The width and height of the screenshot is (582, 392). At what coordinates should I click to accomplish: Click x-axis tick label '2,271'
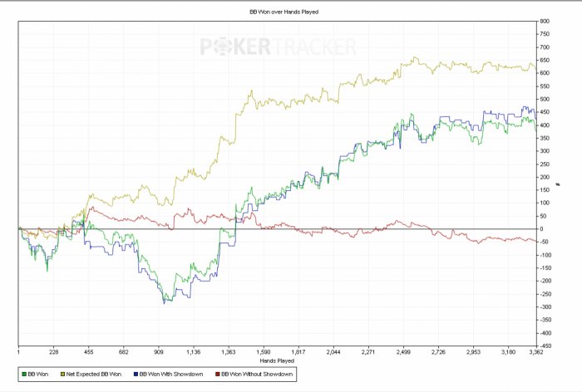tap(368, 352)
